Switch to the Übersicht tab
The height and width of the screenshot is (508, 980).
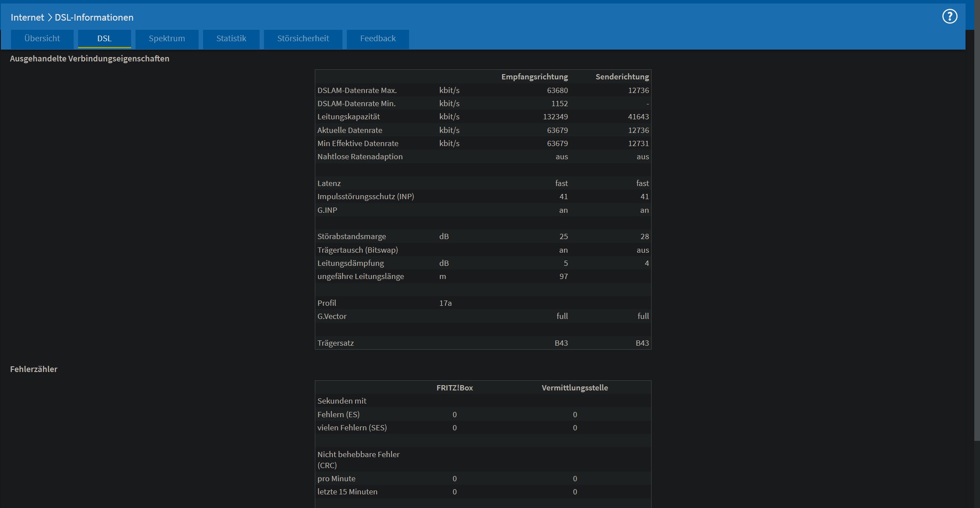coord(42,39)
